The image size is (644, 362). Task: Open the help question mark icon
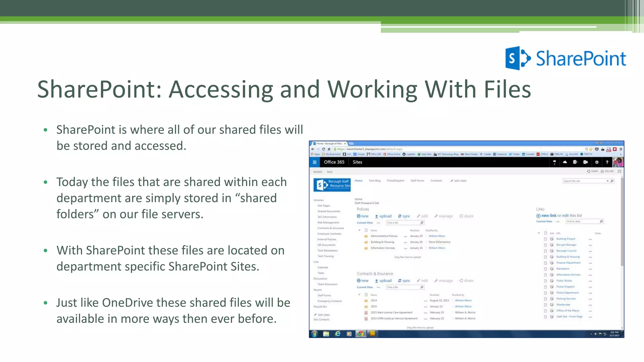[607, 162]
